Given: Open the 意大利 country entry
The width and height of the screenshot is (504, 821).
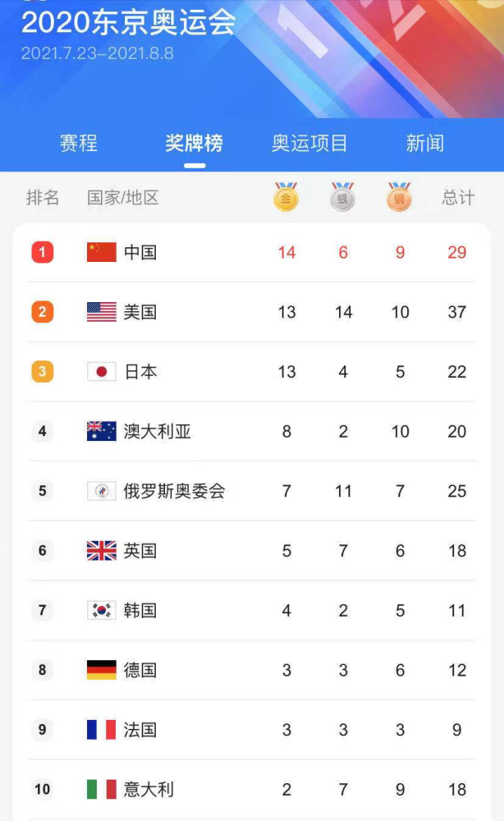Looking at the screenshot, I should coord(252,789).
